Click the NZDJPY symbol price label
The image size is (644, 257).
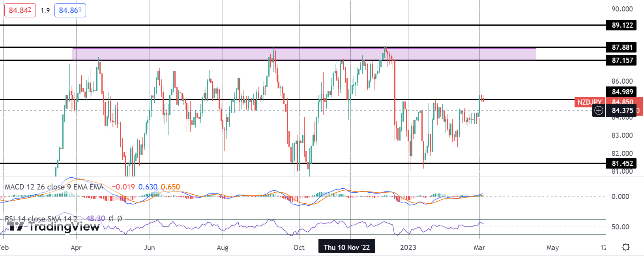click(x=590, y=102)
